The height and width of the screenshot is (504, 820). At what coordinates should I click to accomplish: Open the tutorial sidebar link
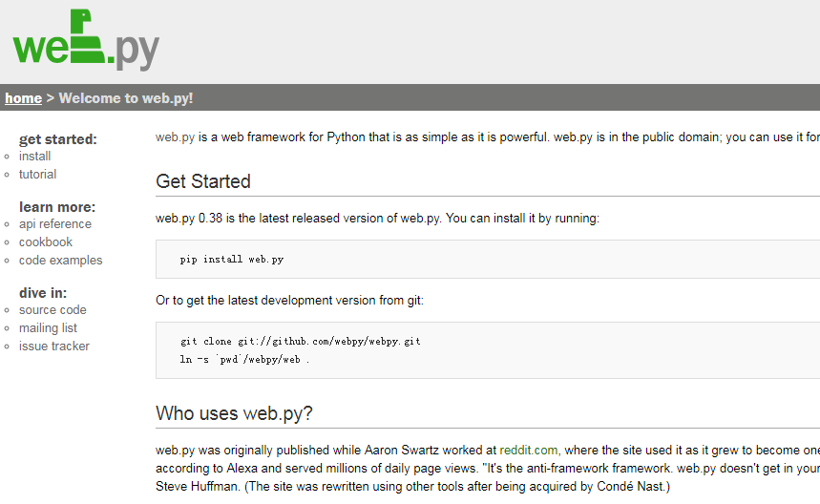(37, 175)
